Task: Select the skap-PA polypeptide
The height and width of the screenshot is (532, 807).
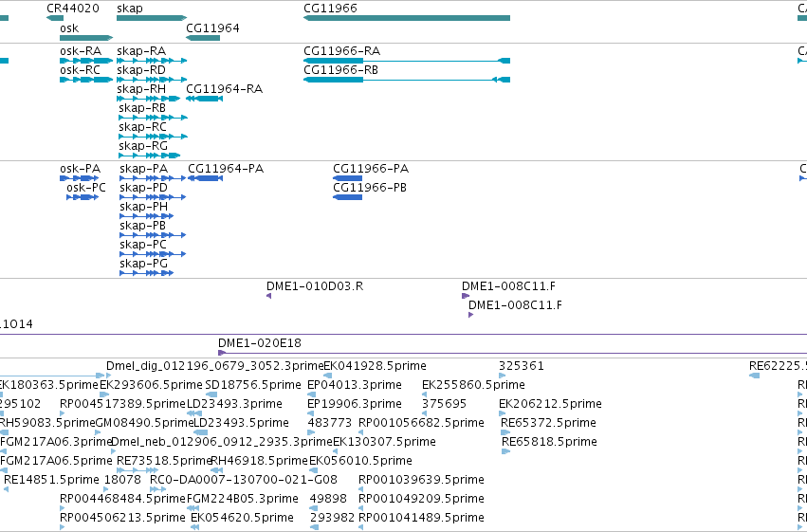Action: pyautogui.click(x=153, y=178)
